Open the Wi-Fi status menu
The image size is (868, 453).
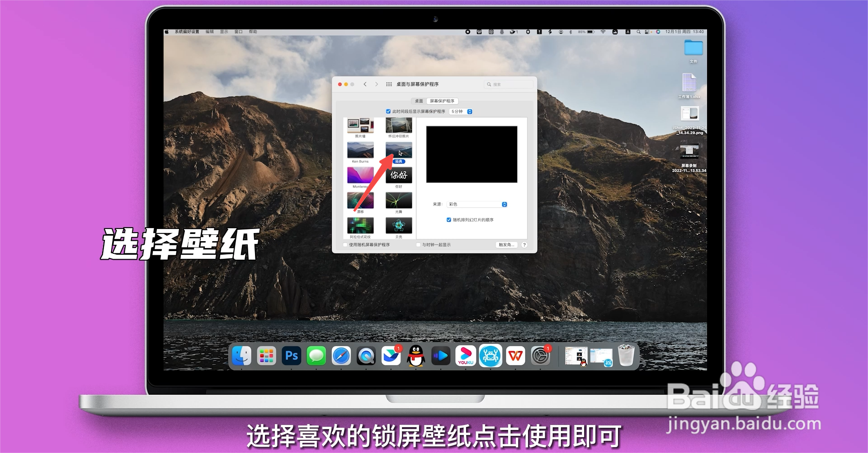[603, 32]
